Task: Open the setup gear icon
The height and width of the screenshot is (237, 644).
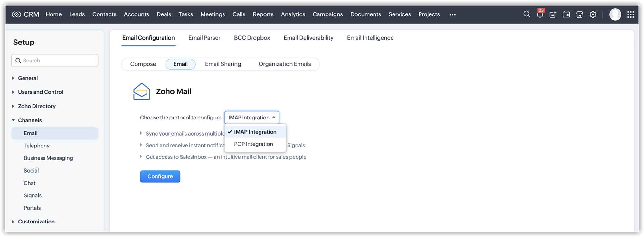Action: (593, 14)
